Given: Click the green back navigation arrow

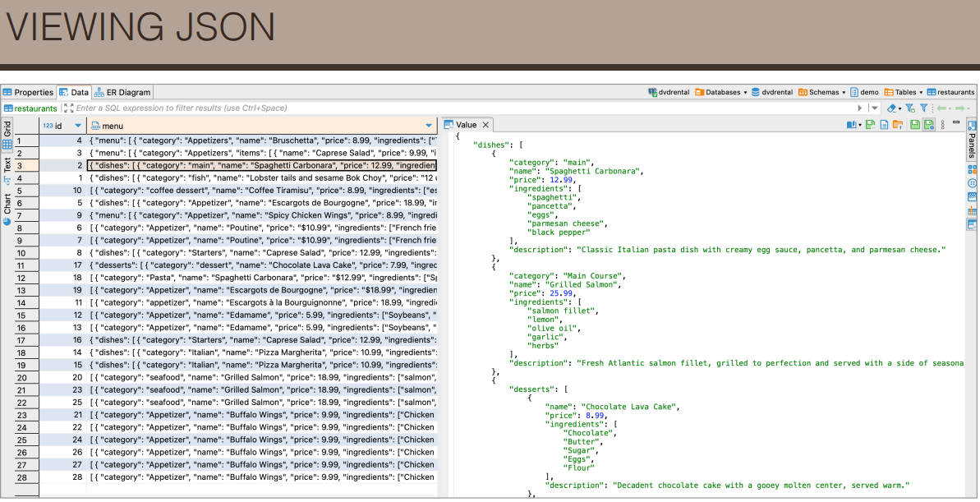Looking at the screenshot, I should click(x=941, y=108).
